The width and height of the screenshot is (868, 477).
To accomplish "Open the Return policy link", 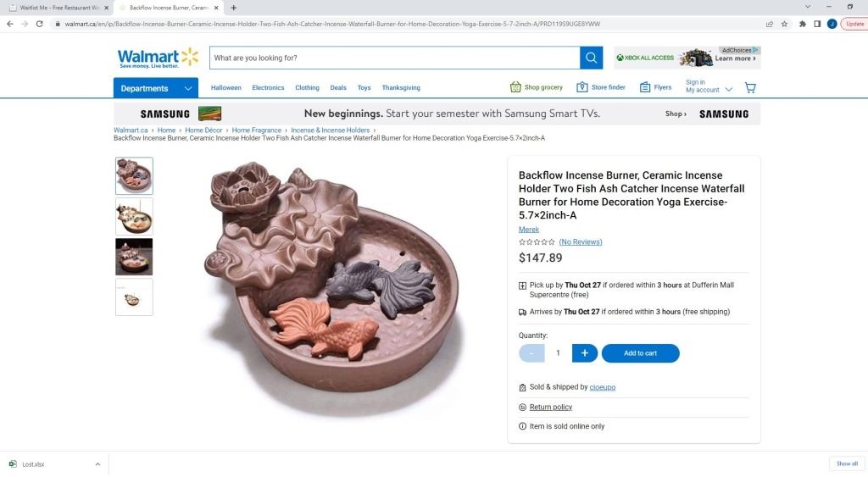I will 551,408.
